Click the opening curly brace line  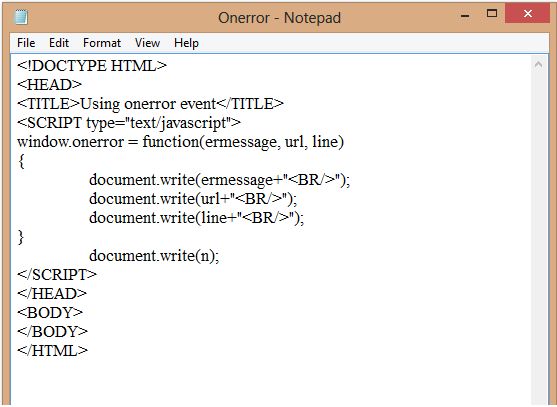[x=21, y=161]
